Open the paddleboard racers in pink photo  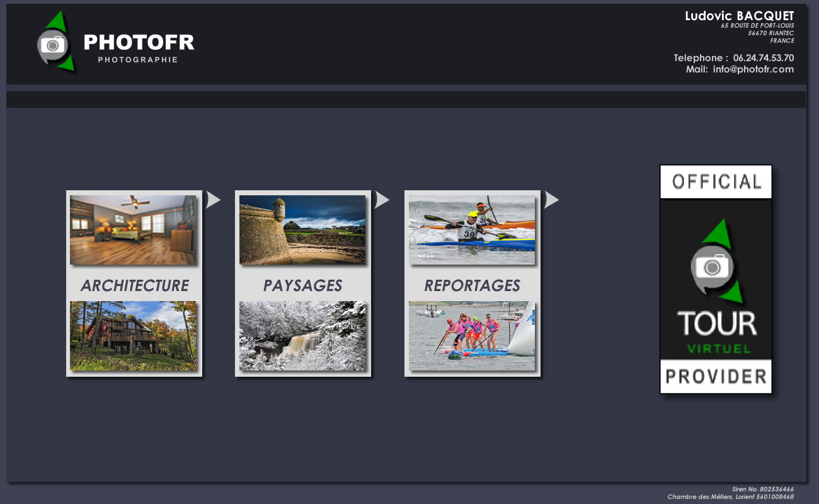point(472,336)
